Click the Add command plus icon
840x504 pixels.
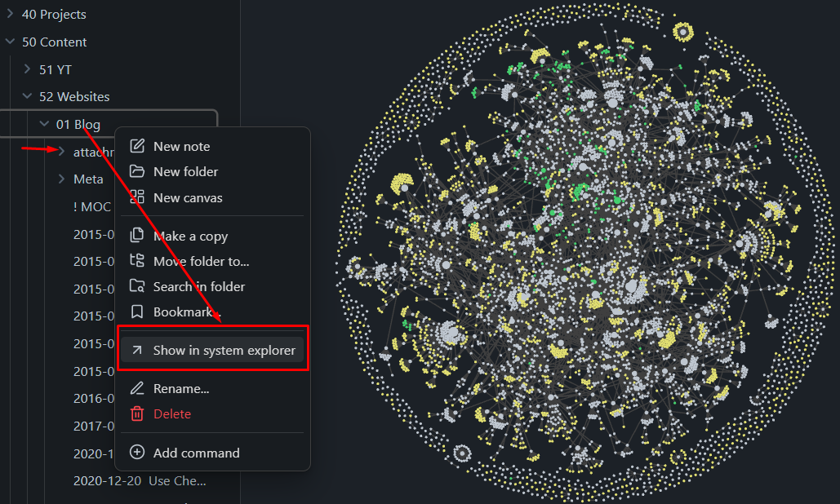coord(137,452)
